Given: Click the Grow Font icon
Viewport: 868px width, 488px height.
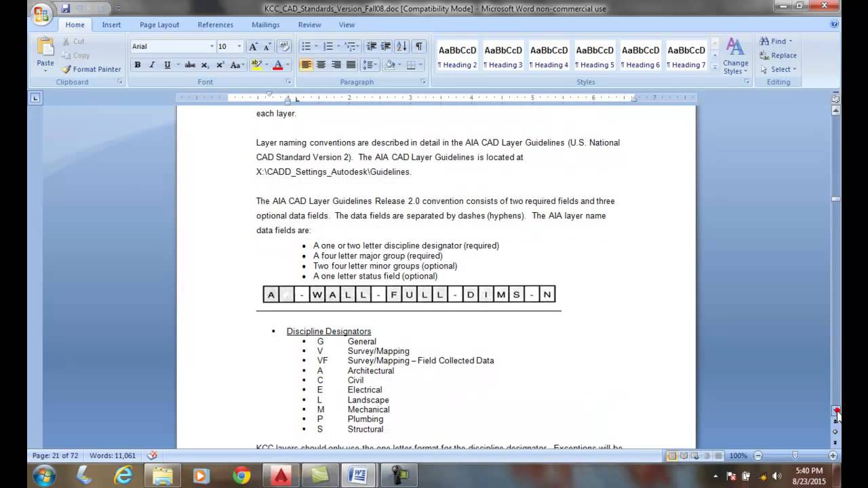Looking at the screenshot, I should tap(253, 46).
